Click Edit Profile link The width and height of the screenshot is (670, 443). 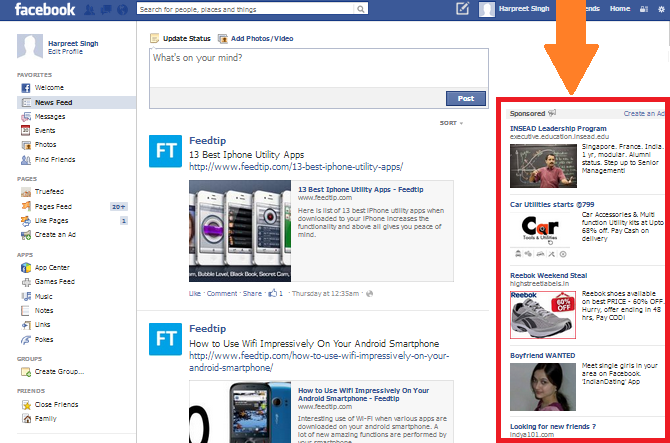coord(65,52)
